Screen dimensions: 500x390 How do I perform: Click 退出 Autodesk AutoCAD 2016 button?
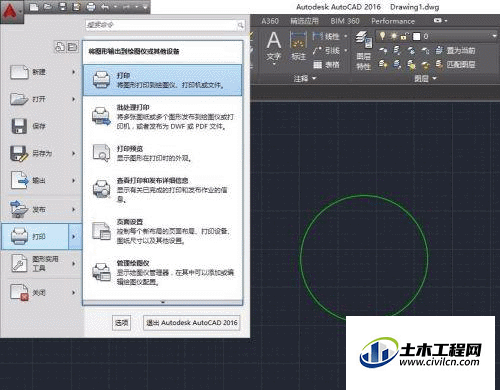click(192, 323)
